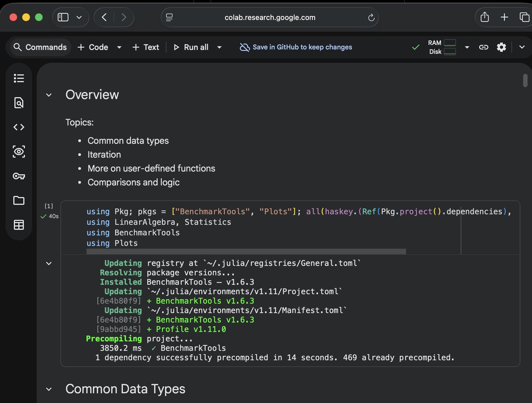Open the variable inspector eye icon

point(19,152)
